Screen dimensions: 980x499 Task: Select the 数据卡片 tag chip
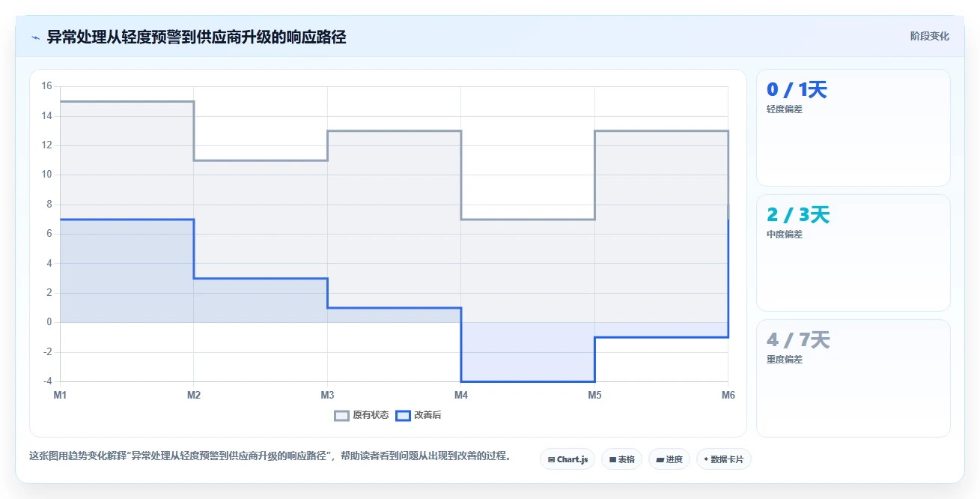(x=723, y=459)
